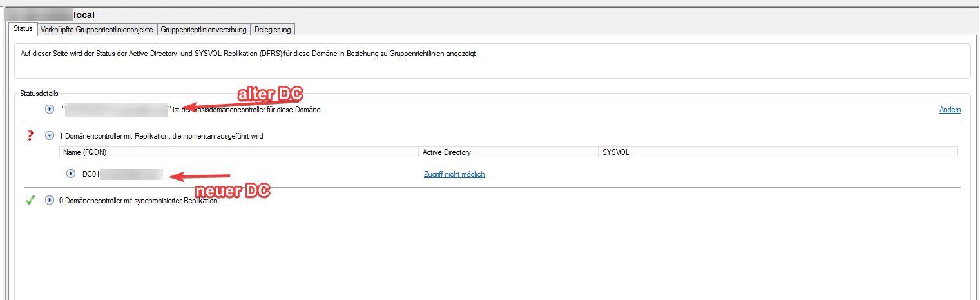Screen dimensions: 980x300
Task: Expand the Basisdomänencontroller details arrow
Action: pos(50,110)
